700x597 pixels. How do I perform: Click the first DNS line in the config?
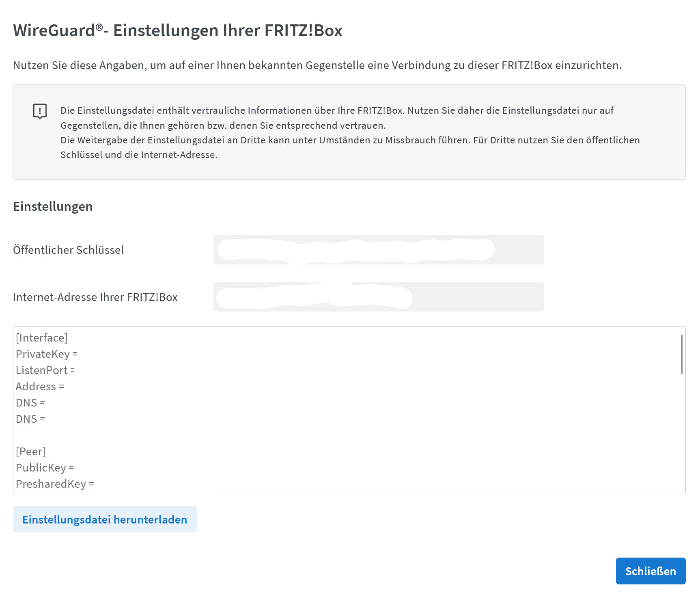click(x=30, y=403)
